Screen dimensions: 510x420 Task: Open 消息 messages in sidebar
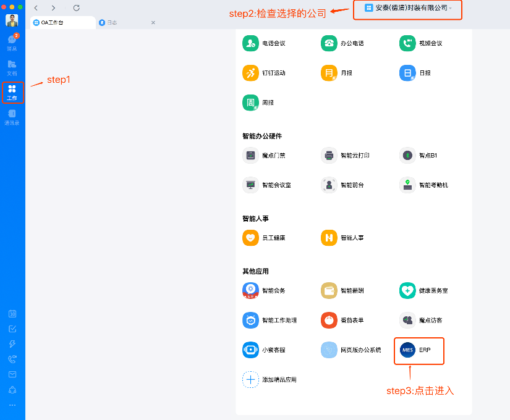pos(12,42)
